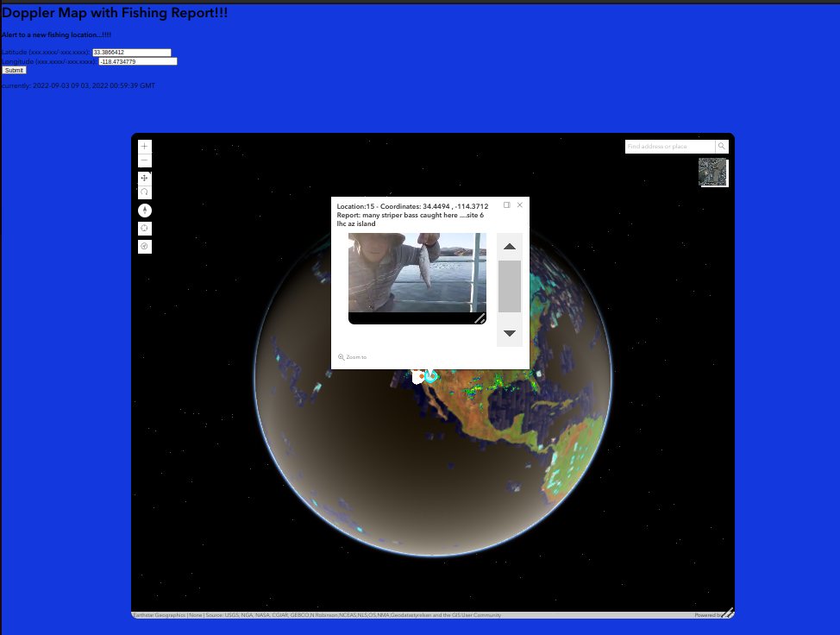Viewport: 840px width, 635px height.
Task: Click the popup scrollbar thumb
Action: [510, 286]
